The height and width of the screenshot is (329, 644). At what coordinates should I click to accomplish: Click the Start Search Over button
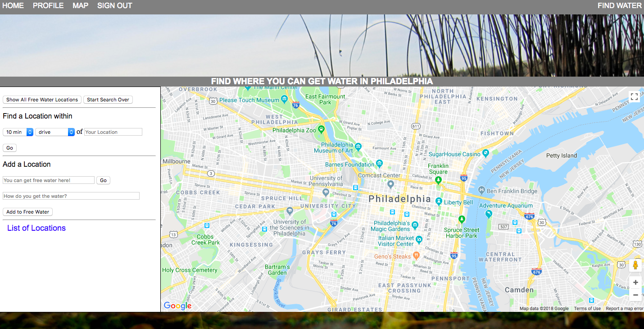click(108, 100)
